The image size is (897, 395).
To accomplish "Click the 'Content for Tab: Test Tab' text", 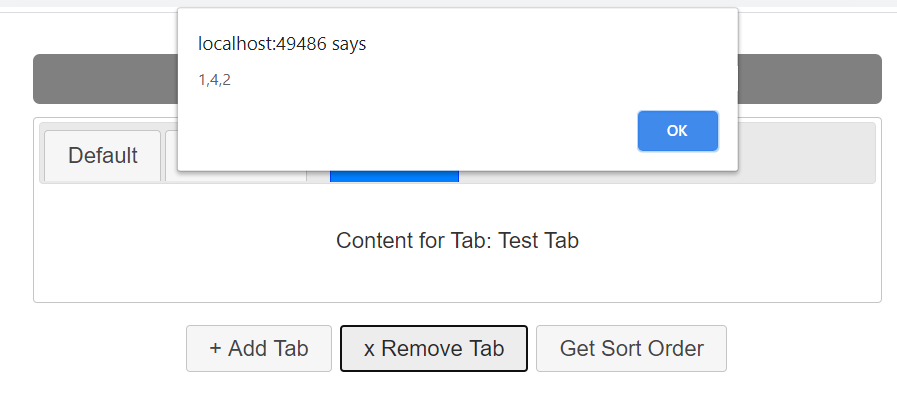I will [457, 241].
